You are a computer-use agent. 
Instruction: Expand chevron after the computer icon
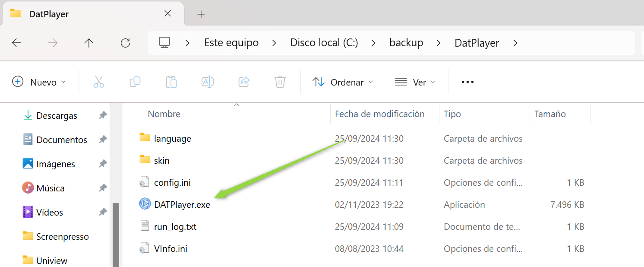point(187,43)
